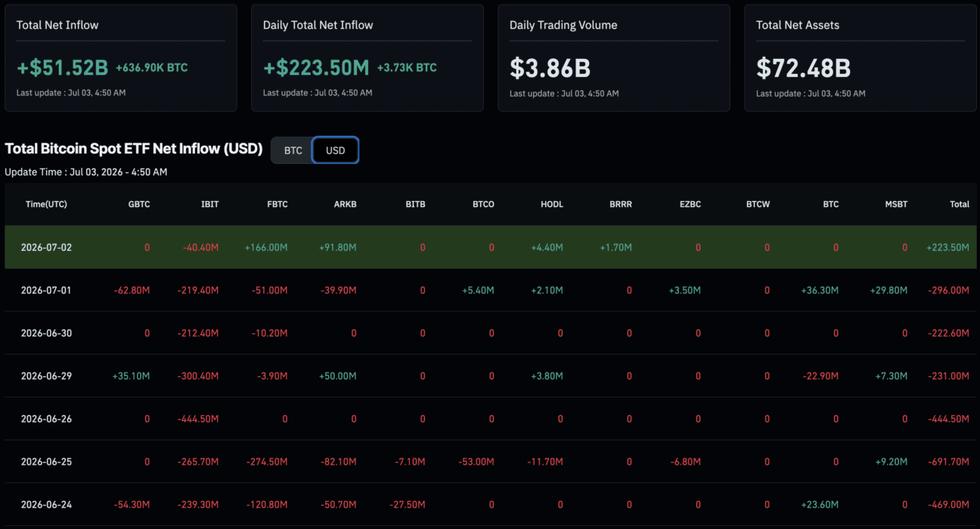Click the ARKB column header
The width and height of the screenshot is (980, 529).
coord(346,204)
